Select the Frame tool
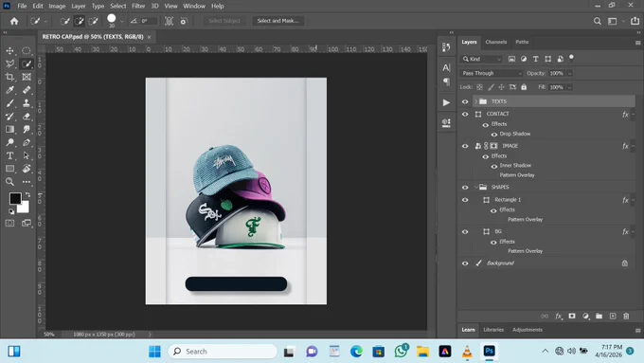Screen dimensions: 644x363 [27, 77]
